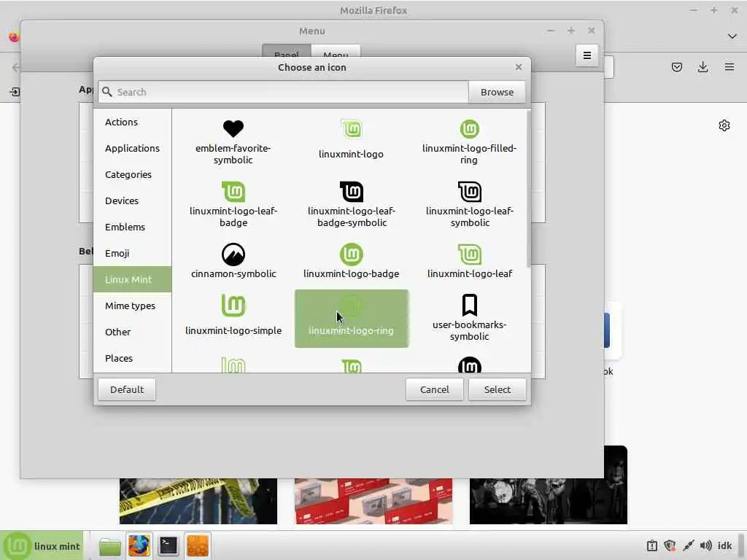Click the idk text in system tray

pos(724,545)
